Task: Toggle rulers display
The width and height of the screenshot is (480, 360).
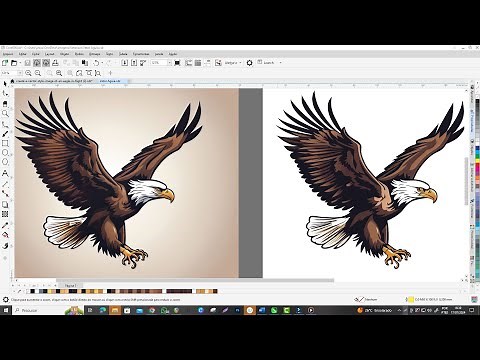Action: [188, 63]
